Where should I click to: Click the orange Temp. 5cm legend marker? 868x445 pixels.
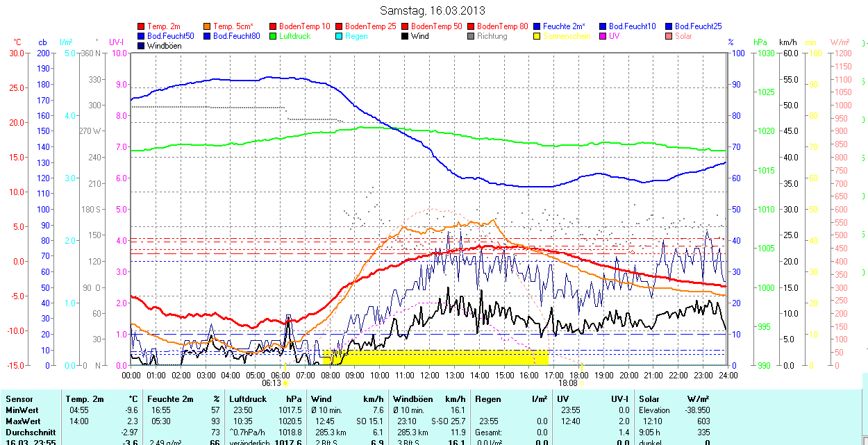(x=208, y=26)
